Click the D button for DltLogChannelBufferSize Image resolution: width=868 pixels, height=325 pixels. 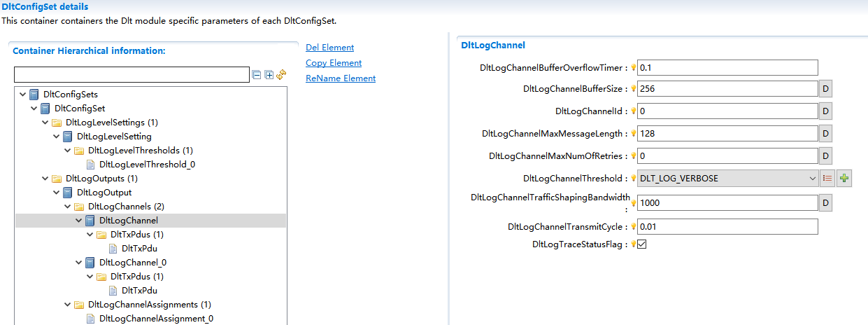(825, 89)
